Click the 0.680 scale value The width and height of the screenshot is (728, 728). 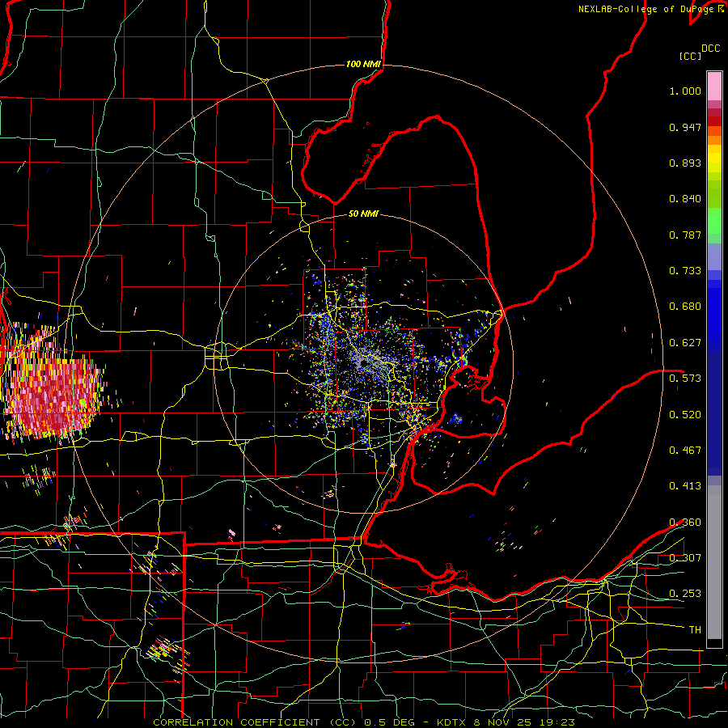(x=685, y=307)
